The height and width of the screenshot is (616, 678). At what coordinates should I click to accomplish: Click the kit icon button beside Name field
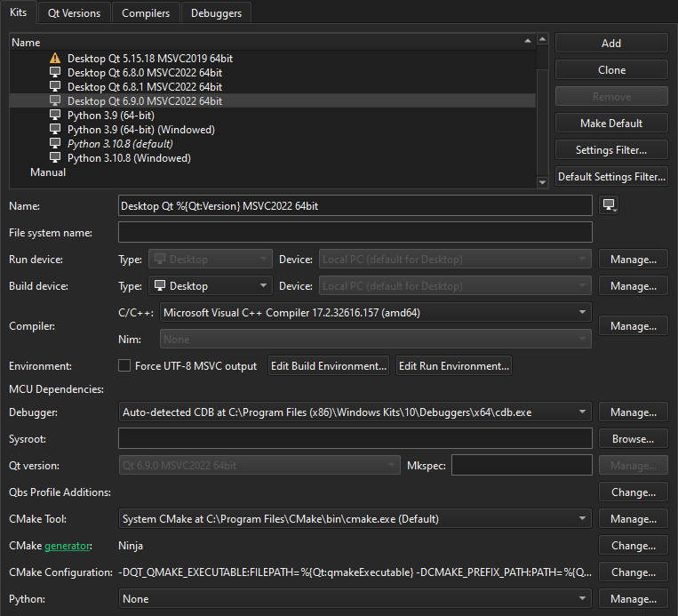[x=609, y=205]
